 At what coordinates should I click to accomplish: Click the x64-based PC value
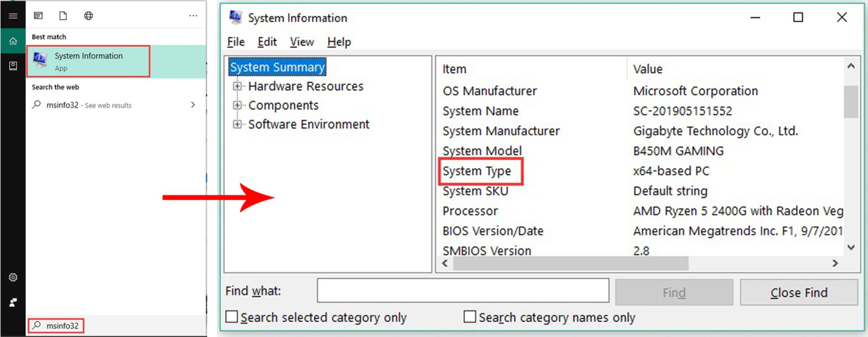click(x=671, y=171)
